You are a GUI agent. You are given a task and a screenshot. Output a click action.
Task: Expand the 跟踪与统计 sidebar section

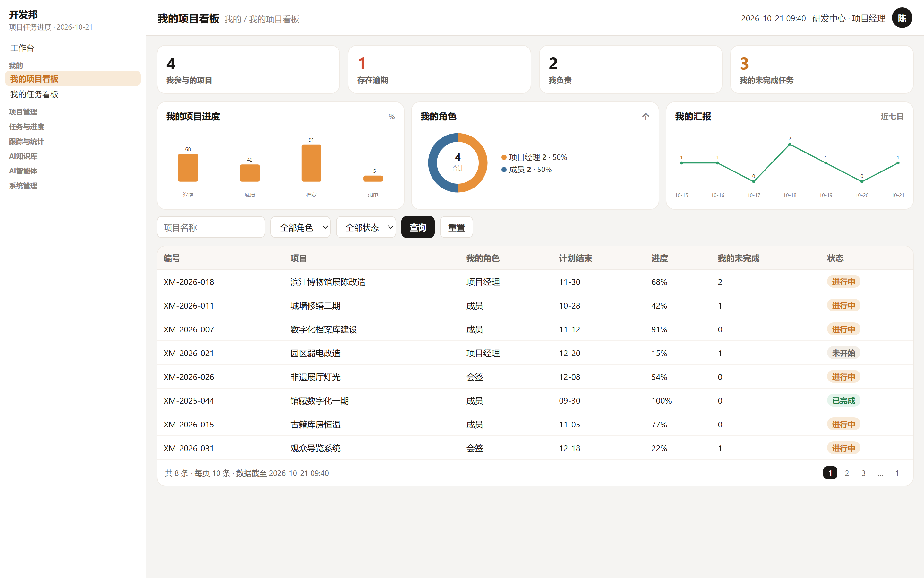coord(26,141)
